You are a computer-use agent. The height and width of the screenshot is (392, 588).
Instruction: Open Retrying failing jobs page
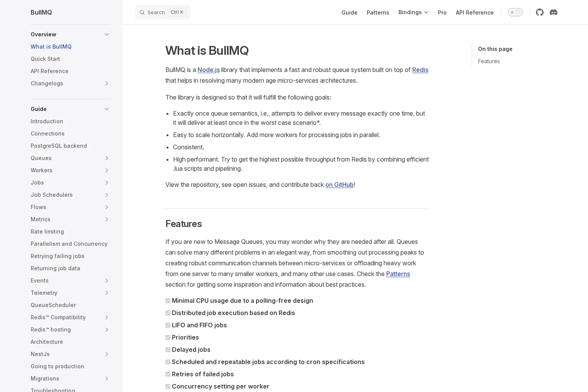[x=57, y=256]
